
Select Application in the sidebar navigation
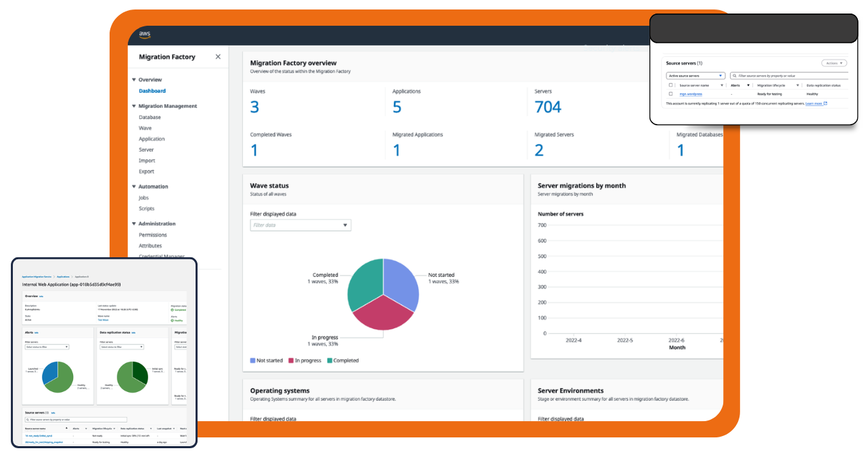[152, 139]
